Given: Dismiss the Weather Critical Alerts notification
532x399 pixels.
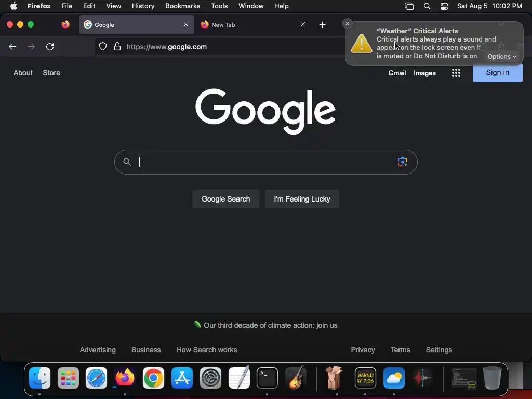Looking at the screenshot, I should tap(347, 23).
